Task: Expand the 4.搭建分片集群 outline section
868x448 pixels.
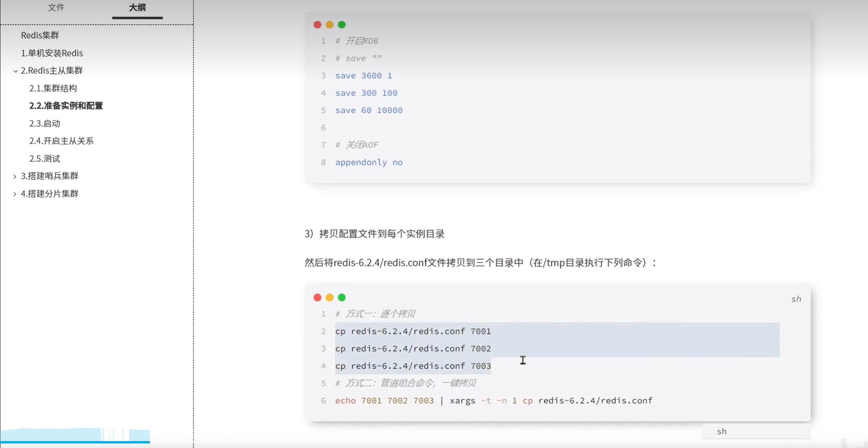Action: tap(15, 194)
